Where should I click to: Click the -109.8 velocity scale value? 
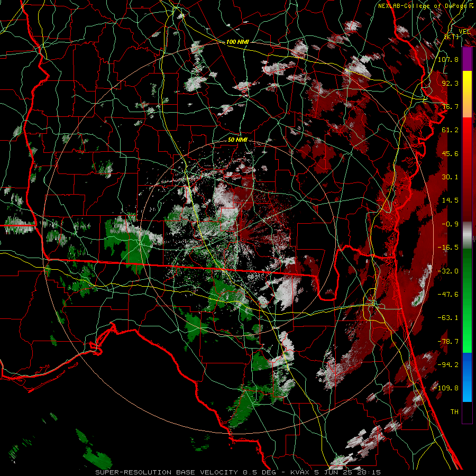(446, 388)
